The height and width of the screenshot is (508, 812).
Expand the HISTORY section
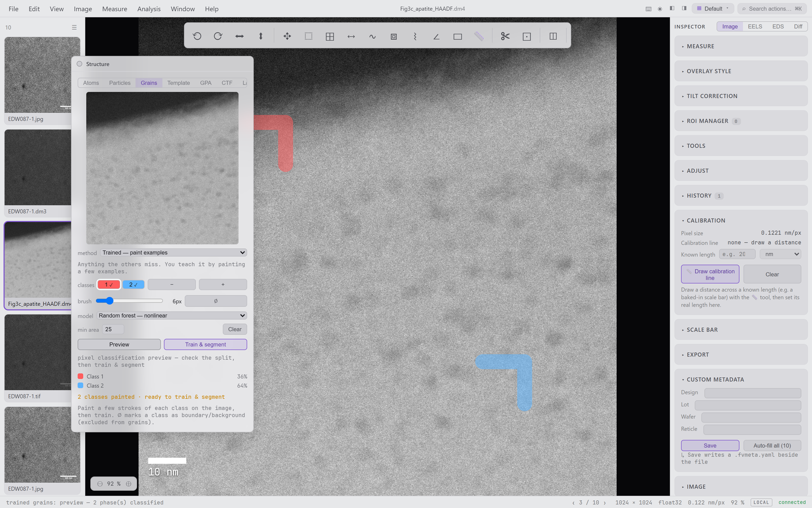coord(741,196)
